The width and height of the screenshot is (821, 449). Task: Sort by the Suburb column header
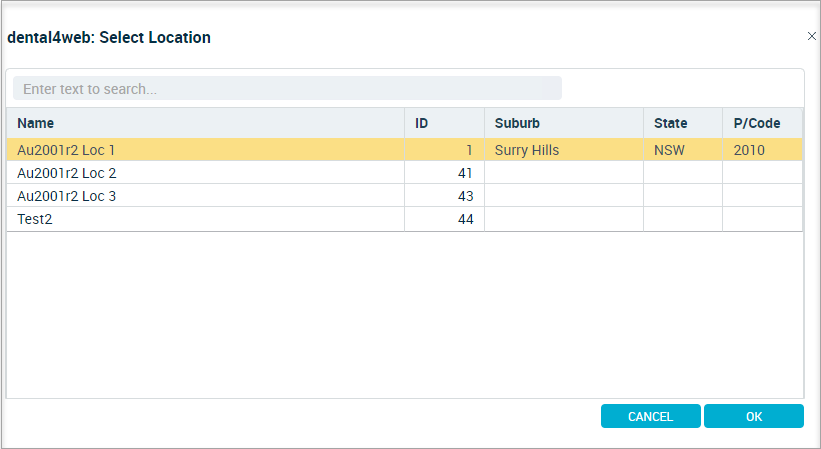[x=564, y=123]
